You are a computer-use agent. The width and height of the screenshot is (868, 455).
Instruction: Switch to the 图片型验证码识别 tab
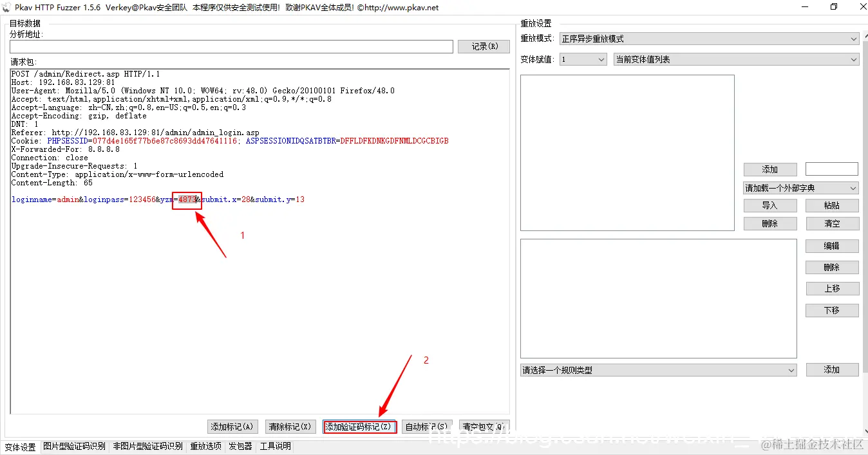pos(74,446)
